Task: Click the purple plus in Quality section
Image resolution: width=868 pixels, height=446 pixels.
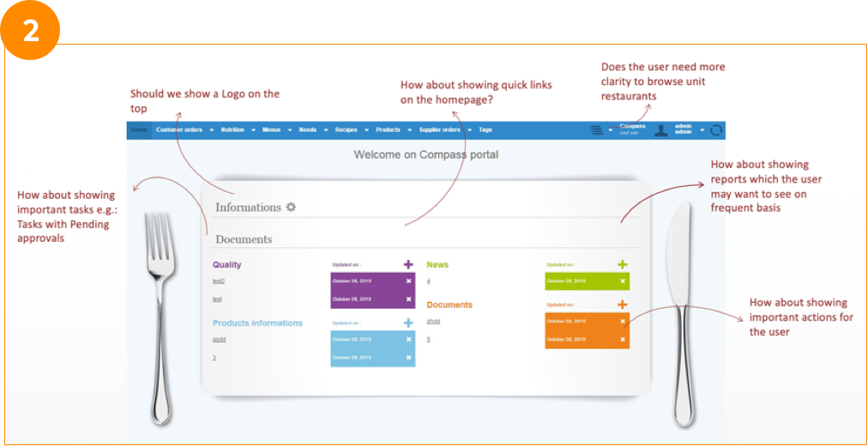Action: pyautogui.click(x=408, y=265)
